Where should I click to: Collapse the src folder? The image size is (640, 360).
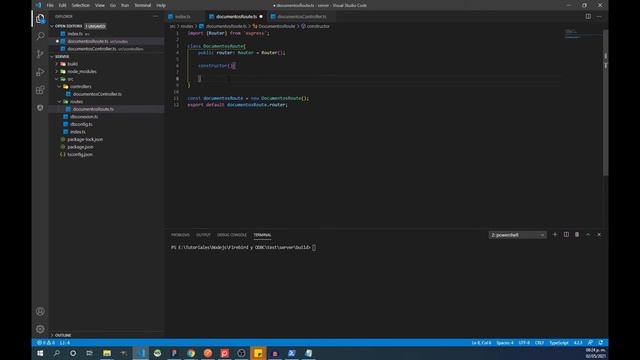[x=70, y=79]
